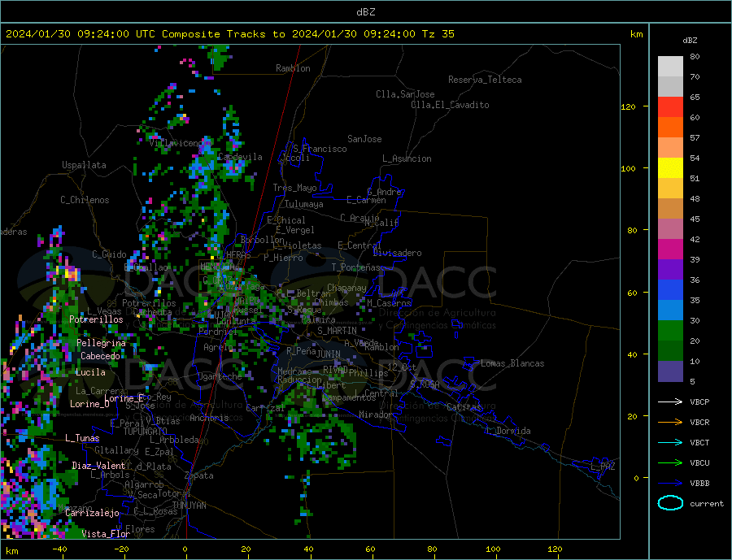Click the 'Diaz_Valent' map label
Screen dimensions: 732x560
(98, 466)
